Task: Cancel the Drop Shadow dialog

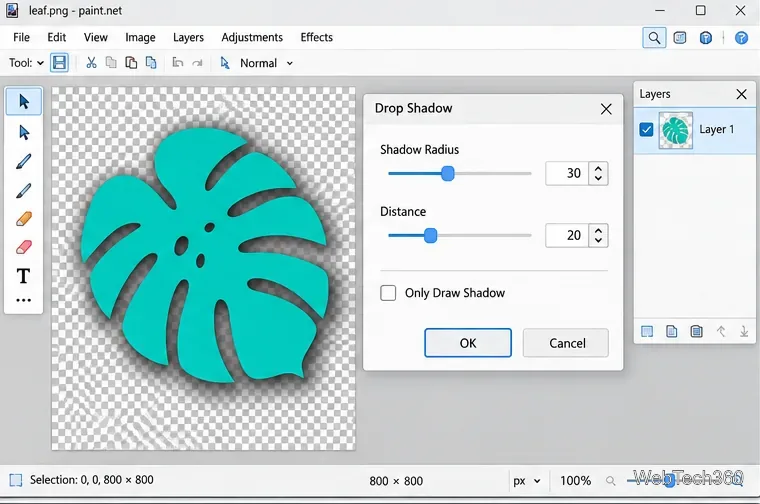Action: pyautogui.click(x=566, y=343)
